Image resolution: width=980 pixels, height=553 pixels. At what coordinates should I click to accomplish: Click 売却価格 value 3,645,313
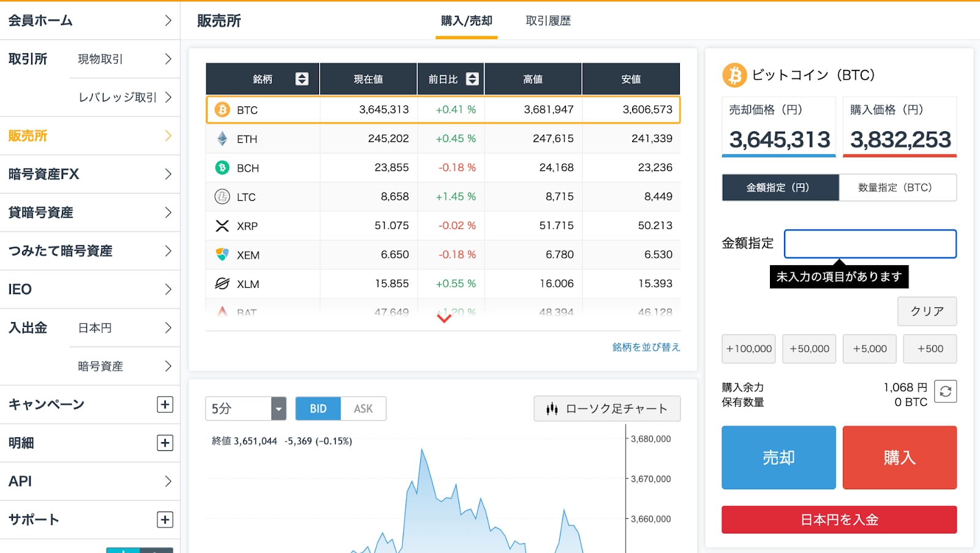tap(779, 140)
